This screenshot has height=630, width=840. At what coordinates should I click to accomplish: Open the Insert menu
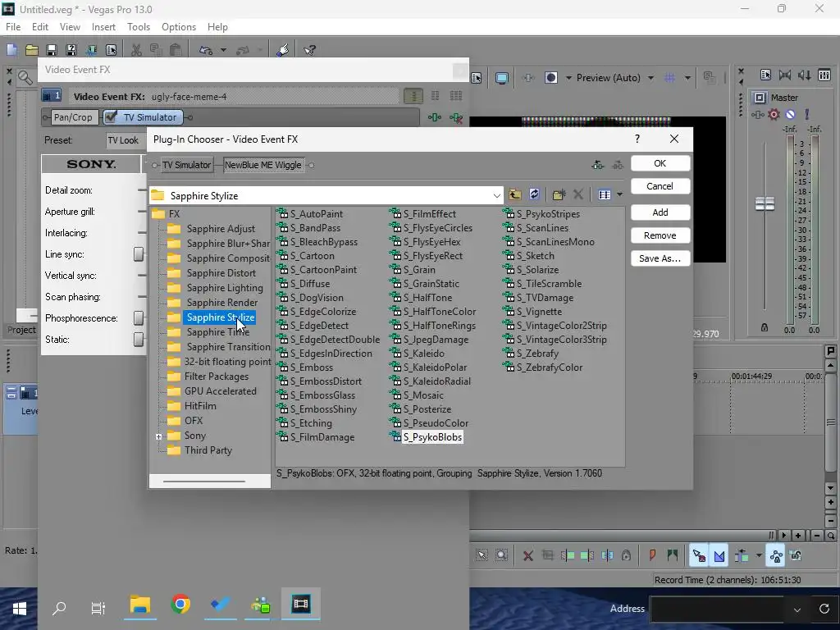coord(103,27)
